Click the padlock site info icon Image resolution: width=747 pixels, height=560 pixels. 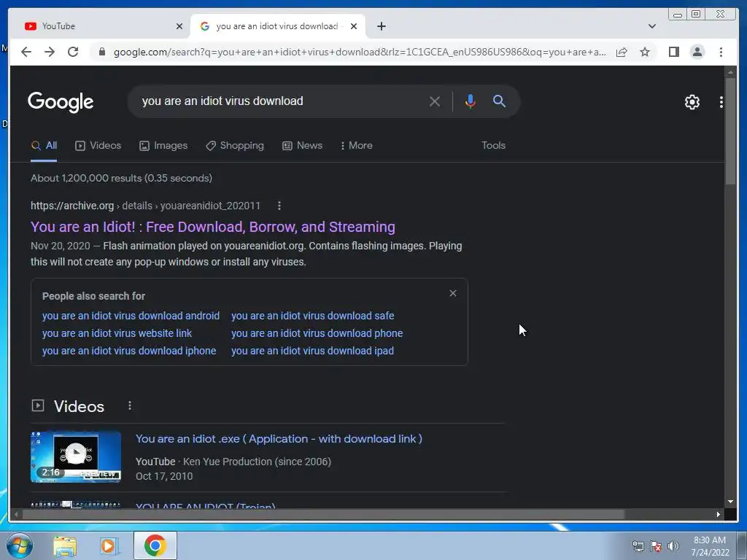click(x=102, y=52)
